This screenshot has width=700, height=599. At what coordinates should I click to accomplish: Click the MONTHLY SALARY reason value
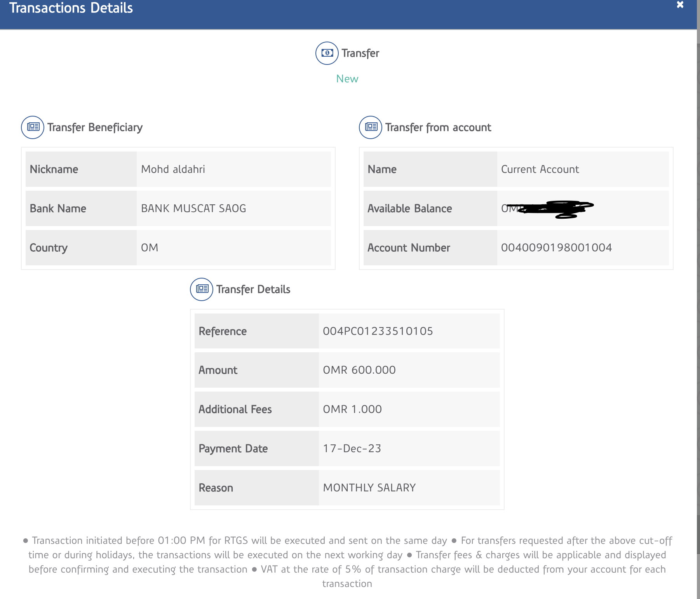369,488
